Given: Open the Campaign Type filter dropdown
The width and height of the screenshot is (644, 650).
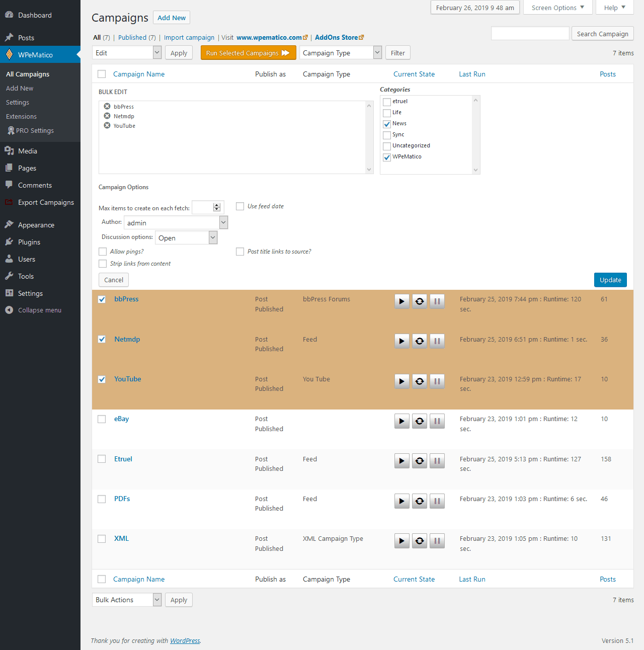Looking at the screenshot, I should (x=341, y=53).
